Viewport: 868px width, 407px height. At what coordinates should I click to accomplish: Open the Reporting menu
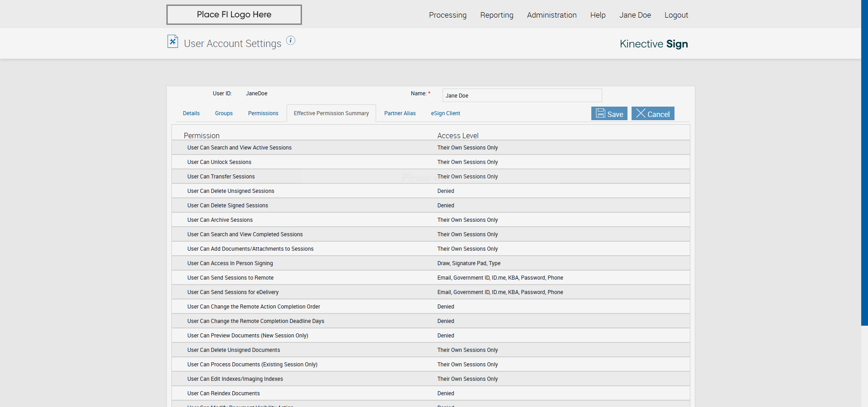pyautogui.click(x=497, y=15)
